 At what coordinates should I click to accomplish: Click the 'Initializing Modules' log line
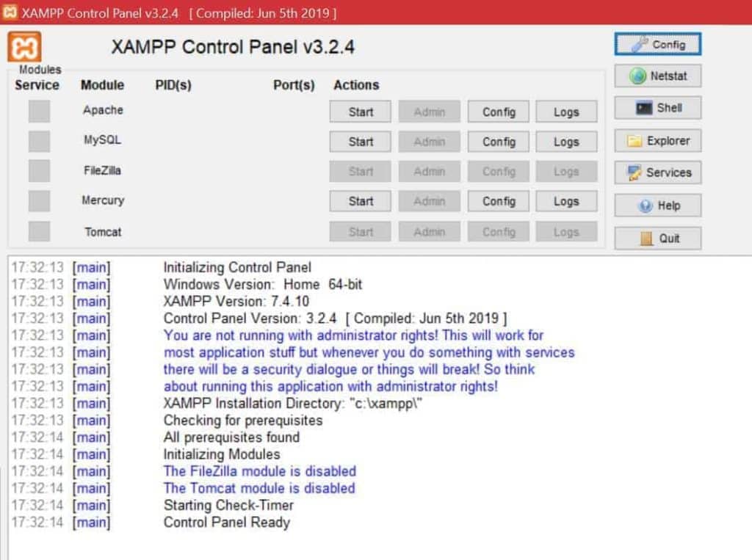(x=222, y=454)
